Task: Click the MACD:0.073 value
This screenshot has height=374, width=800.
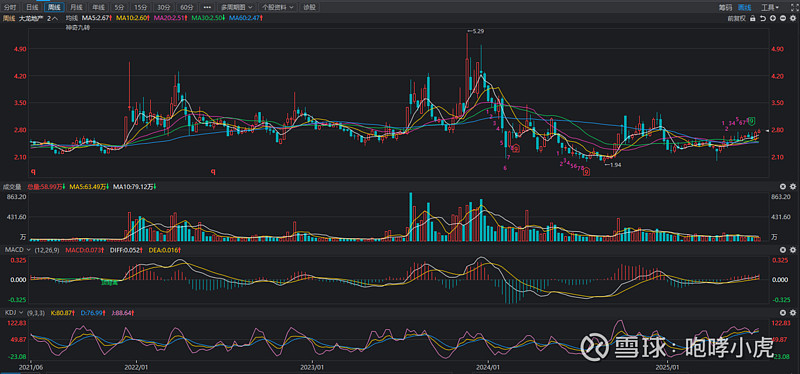Action: pos(82,250)
